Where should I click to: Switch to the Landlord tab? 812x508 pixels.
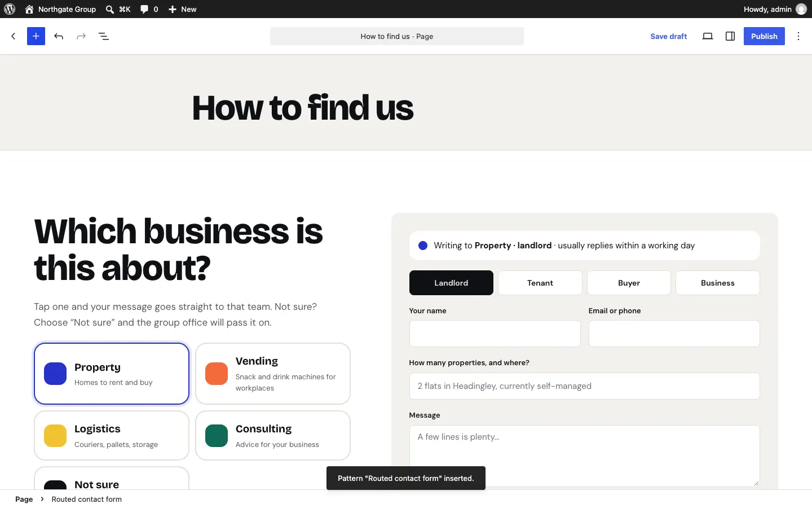451,283
